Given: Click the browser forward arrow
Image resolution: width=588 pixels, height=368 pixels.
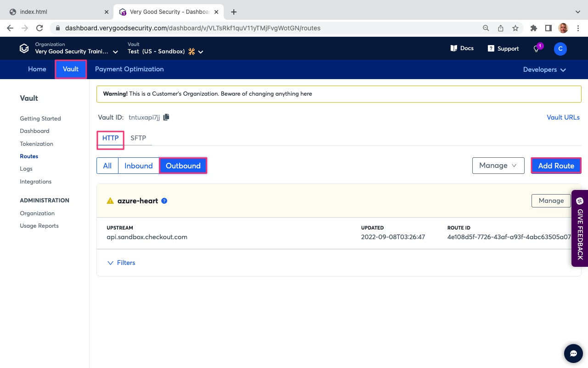Looking at the screenshot, I should click(25, 28).
